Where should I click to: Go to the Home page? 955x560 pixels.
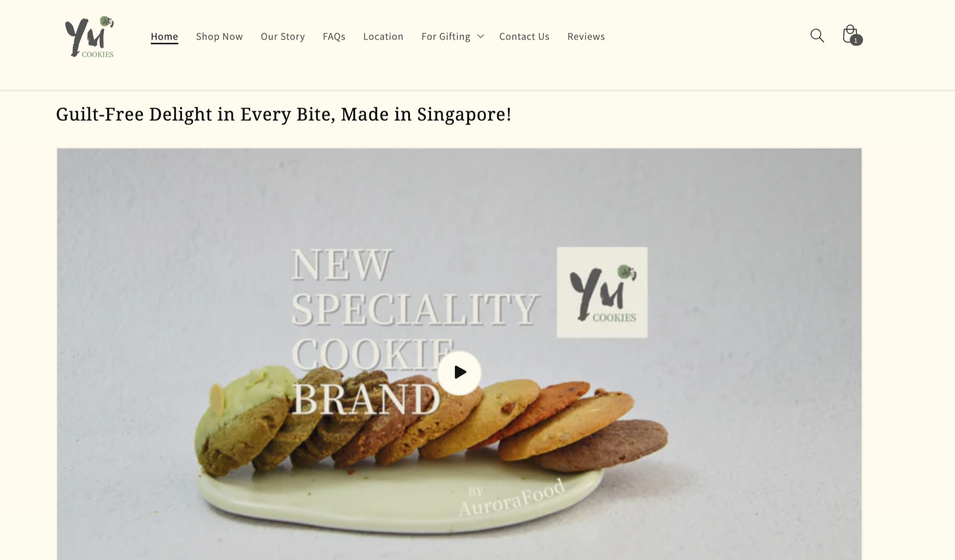(x=164, y=36)
